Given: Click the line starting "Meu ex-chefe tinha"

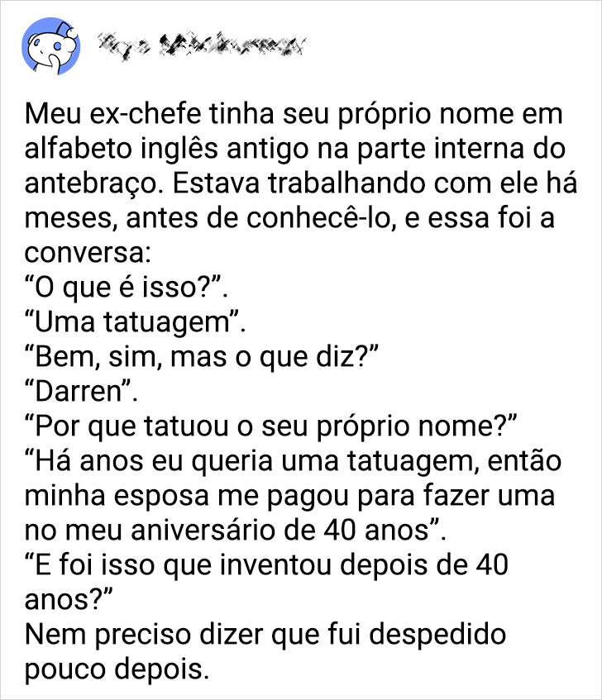Looking at the screenshot, I should click(294, 115).
